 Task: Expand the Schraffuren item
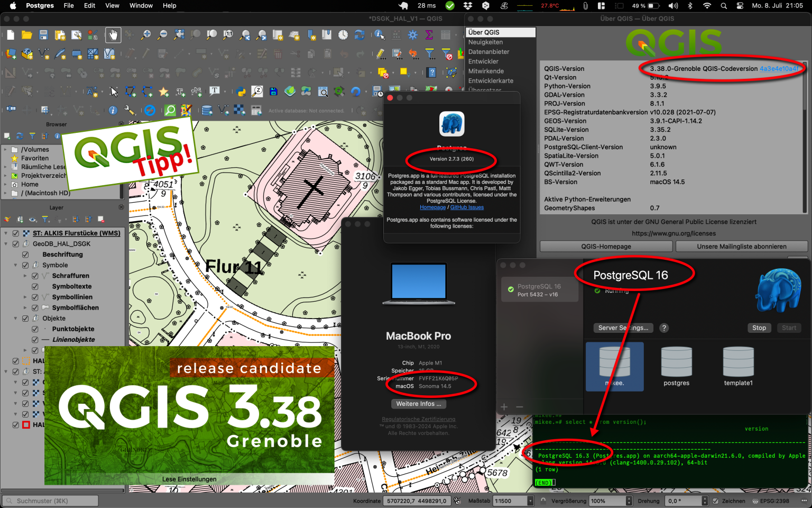point(25,276)
